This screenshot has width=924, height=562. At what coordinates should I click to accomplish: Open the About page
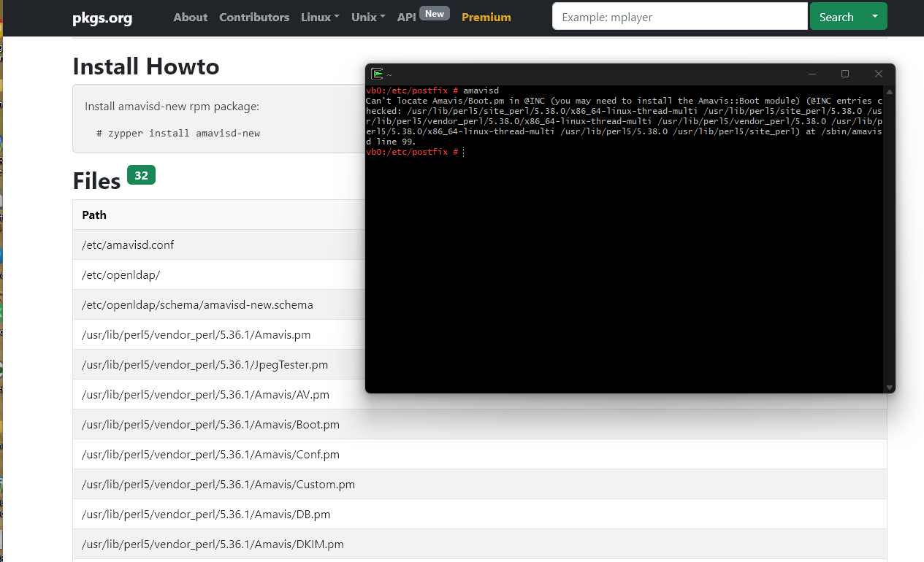[191, 17]
